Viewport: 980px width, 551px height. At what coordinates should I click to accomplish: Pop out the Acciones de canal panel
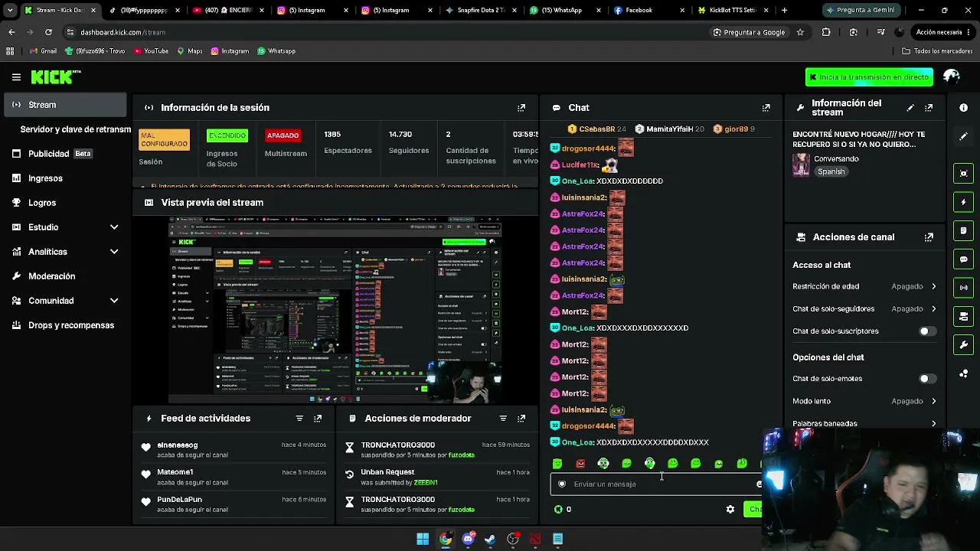(929, 237)
